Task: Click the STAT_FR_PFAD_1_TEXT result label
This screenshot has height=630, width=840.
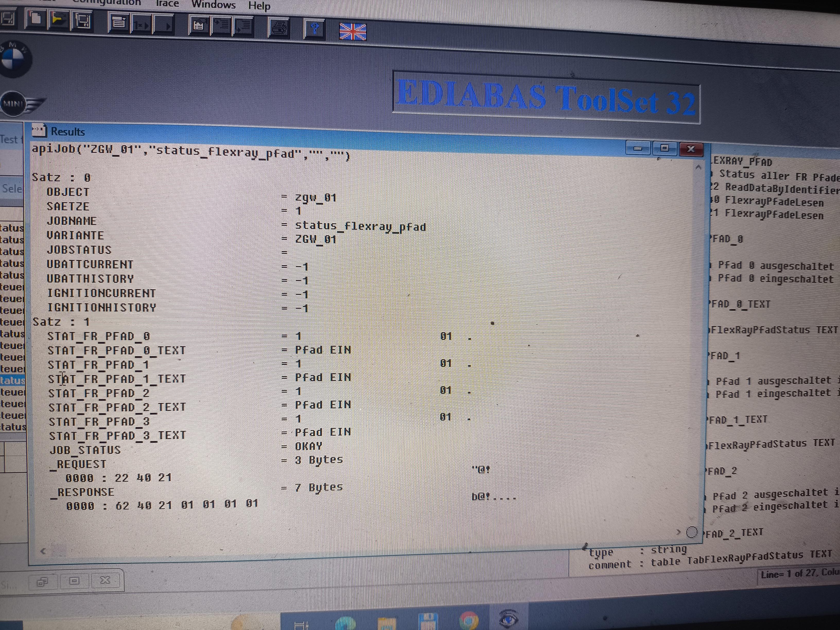Action: 117,379
